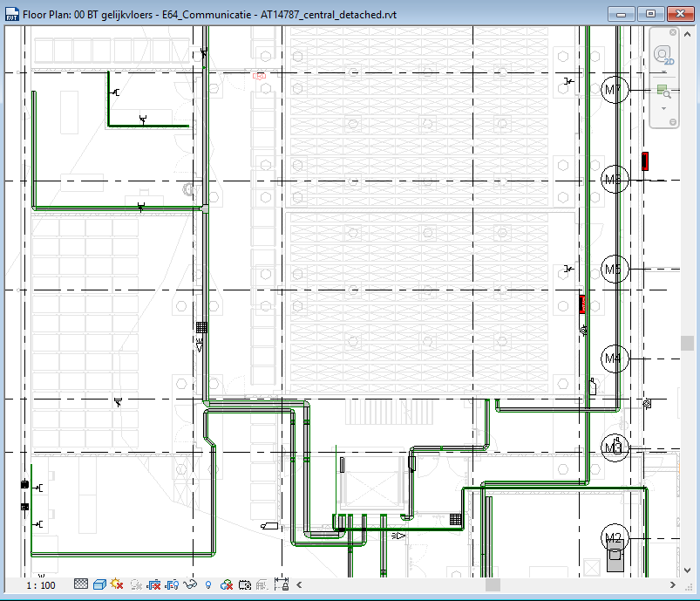Open Visual Style options on the view control bar
700x601 pixels.
click(x=98, y=584)
